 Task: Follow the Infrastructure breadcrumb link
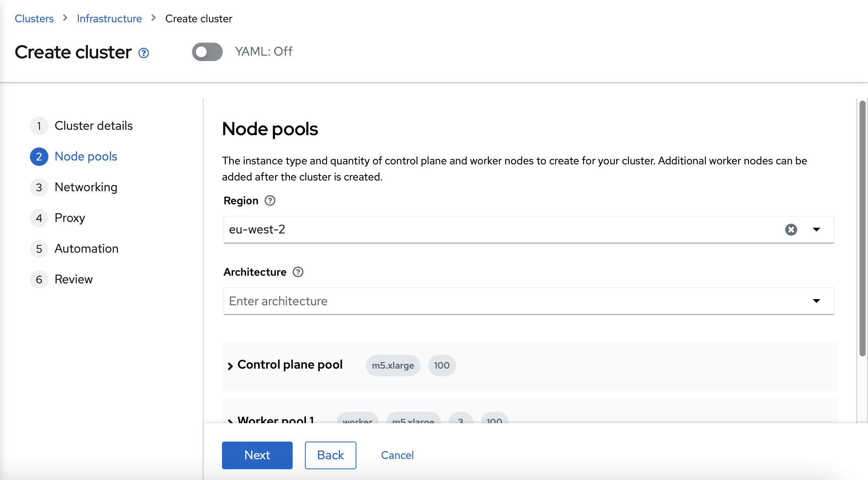pos(109,18)
